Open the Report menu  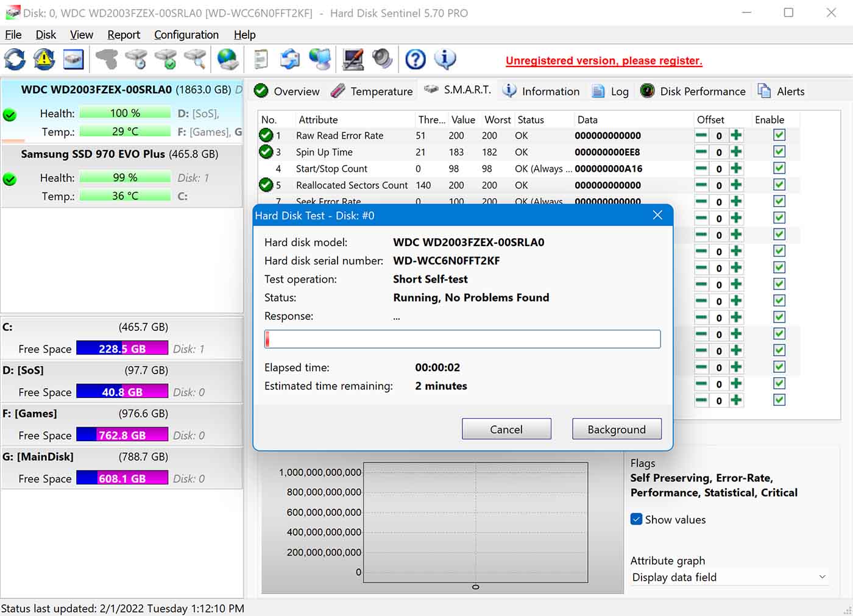point(124,35)
